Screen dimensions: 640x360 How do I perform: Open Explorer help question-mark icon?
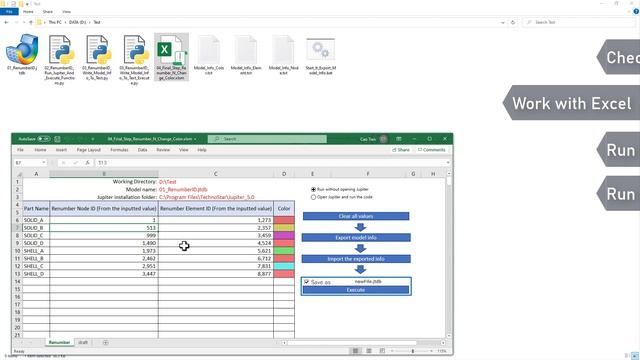(636, 12)
